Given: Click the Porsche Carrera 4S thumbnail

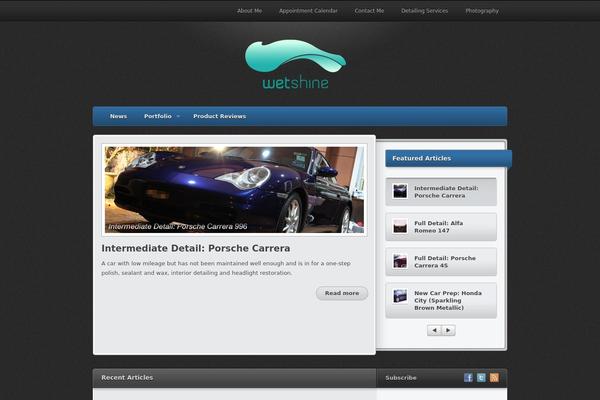Looking at the screenshot, I should click(x=400, y=261).
